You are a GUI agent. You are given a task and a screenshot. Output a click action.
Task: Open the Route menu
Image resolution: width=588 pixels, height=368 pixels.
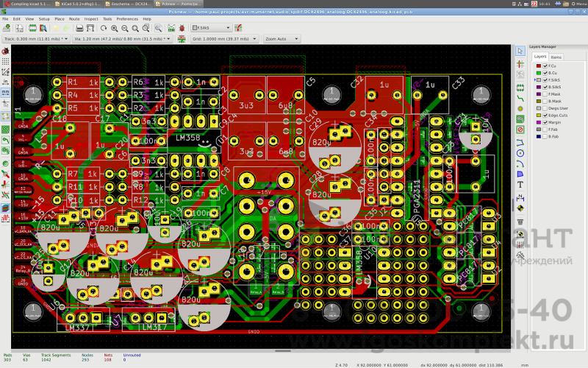coord(74,19)
